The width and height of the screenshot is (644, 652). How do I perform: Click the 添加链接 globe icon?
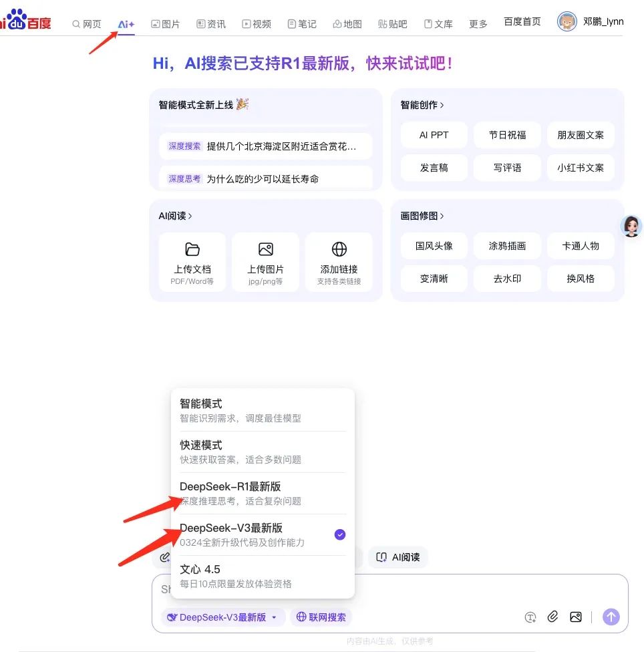tap(339, 249)
